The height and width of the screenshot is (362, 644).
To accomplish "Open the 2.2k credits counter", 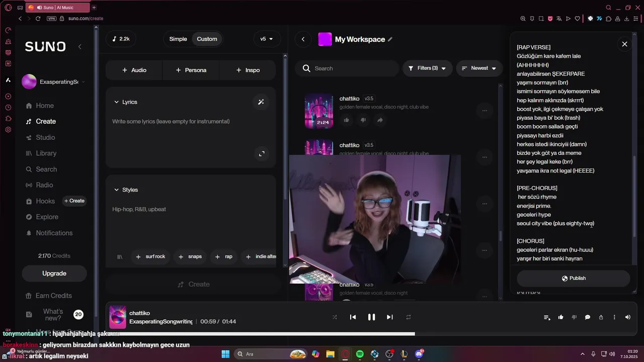I will pos(121,39).
